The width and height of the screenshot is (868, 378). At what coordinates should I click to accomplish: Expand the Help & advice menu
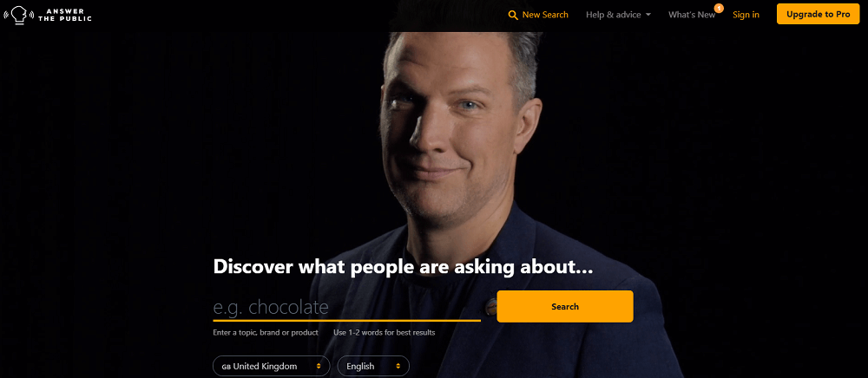[x=618, y=15]
